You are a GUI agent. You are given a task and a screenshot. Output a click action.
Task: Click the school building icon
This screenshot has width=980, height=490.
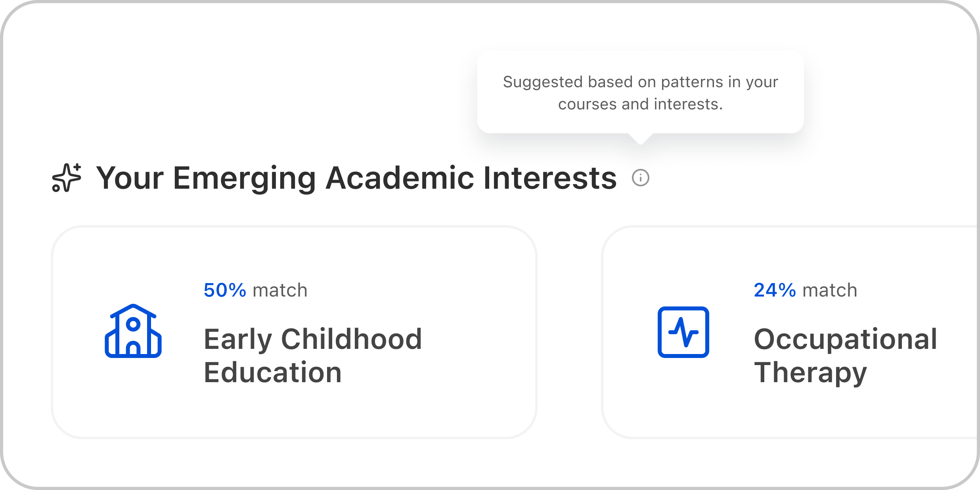133,331
